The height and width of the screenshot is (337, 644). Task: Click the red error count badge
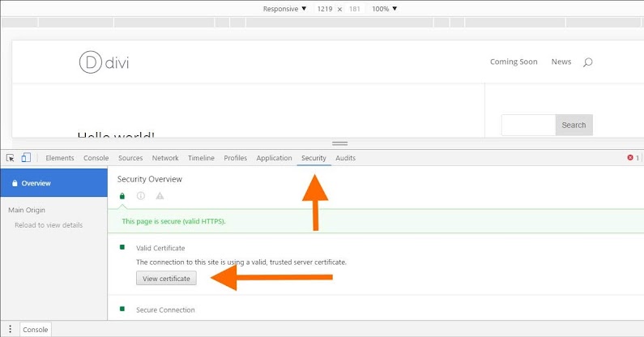coord(633,157)
